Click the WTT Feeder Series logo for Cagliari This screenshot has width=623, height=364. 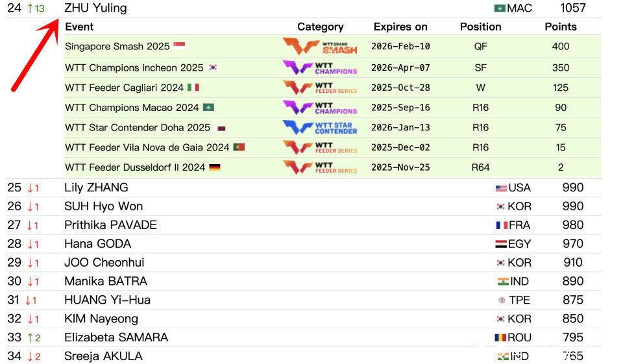point(319,88)
